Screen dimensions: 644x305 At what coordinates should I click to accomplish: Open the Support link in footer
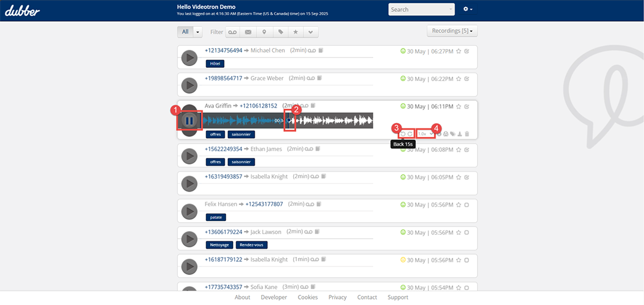[398, 297]
